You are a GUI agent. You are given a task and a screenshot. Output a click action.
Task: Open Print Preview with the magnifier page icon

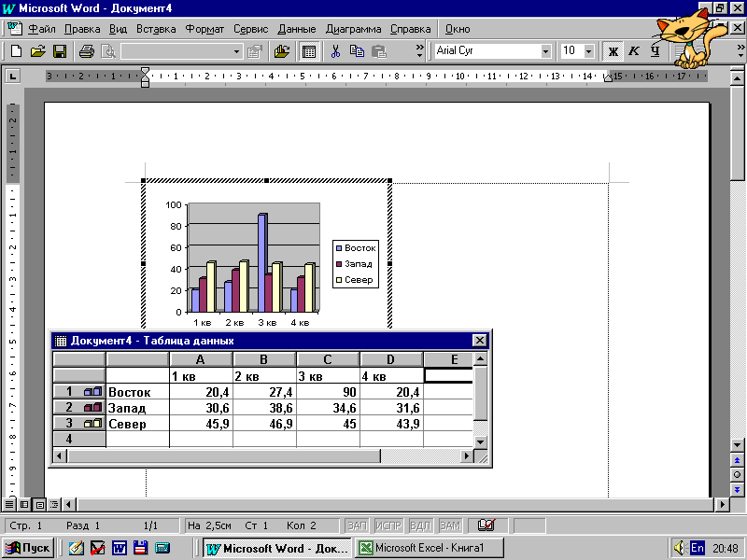click(108, 51)
